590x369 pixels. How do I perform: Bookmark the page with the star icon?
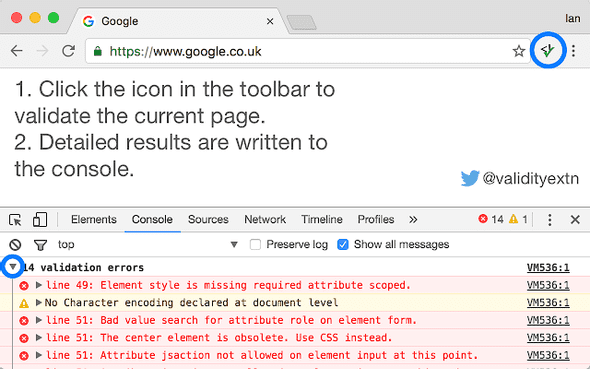(x=519, y=51)
